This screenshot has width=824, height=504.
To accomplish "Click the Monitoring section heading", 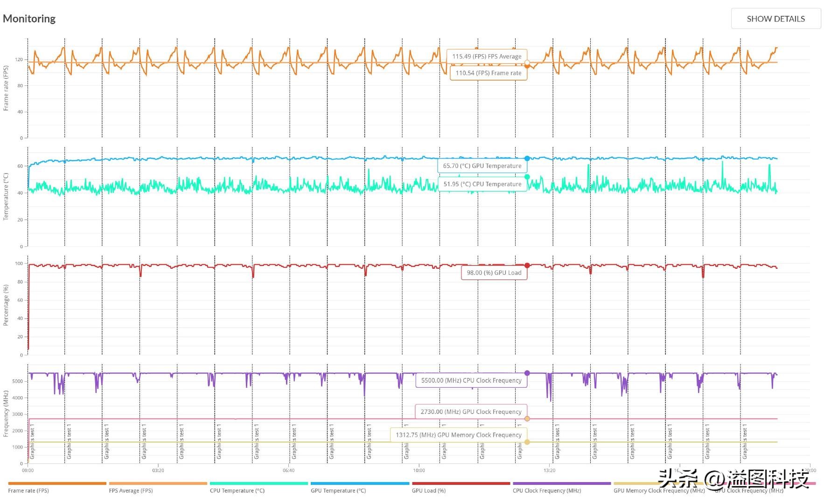I will pos(29,19).
